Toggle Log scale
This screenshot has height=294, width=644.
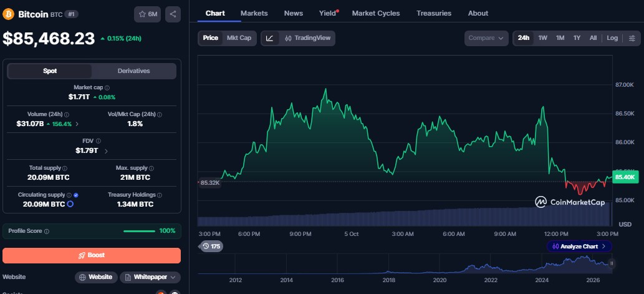pos(612,38)
